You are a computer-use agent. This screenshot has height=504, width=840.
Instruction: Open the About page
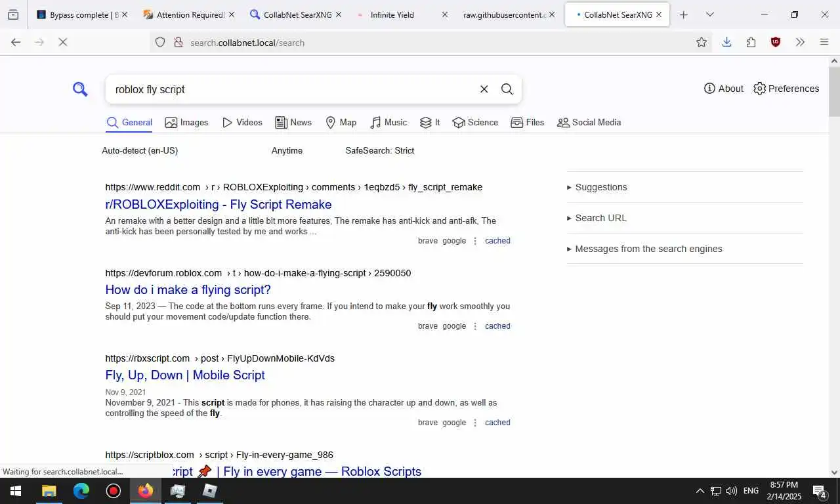coord(724,89)
